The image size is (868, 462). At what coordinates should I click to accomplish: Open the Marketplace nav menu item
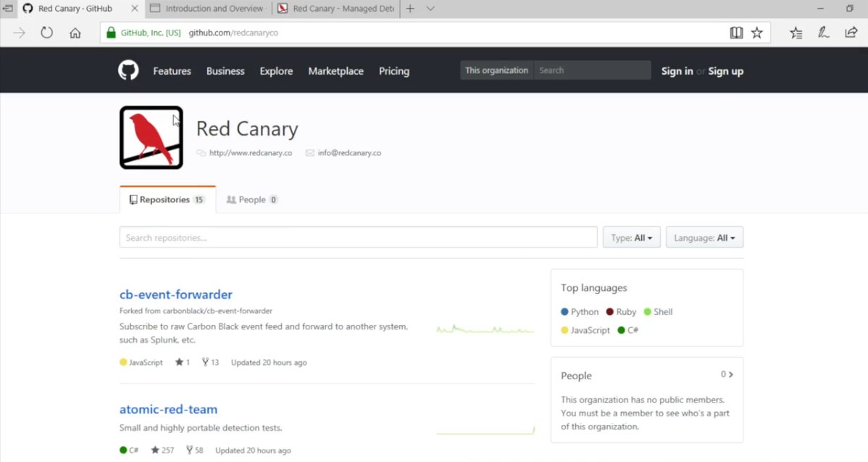[335, 71]
